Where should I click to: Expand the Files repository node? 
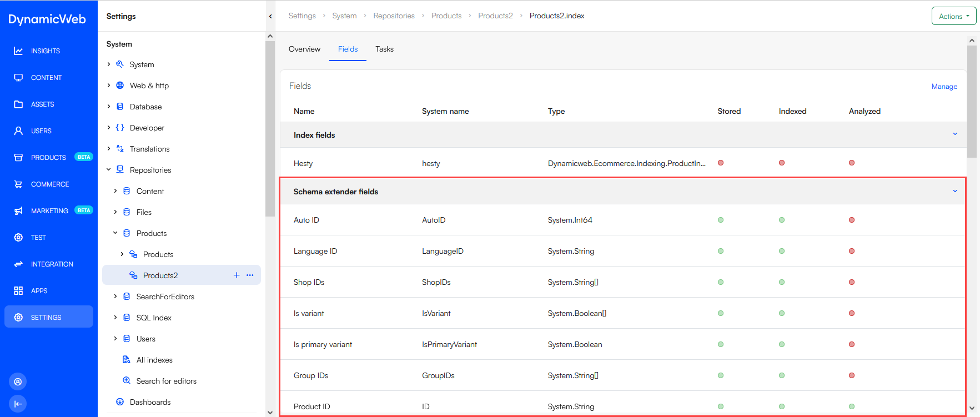pyautogui.click(x=115, y=212)
